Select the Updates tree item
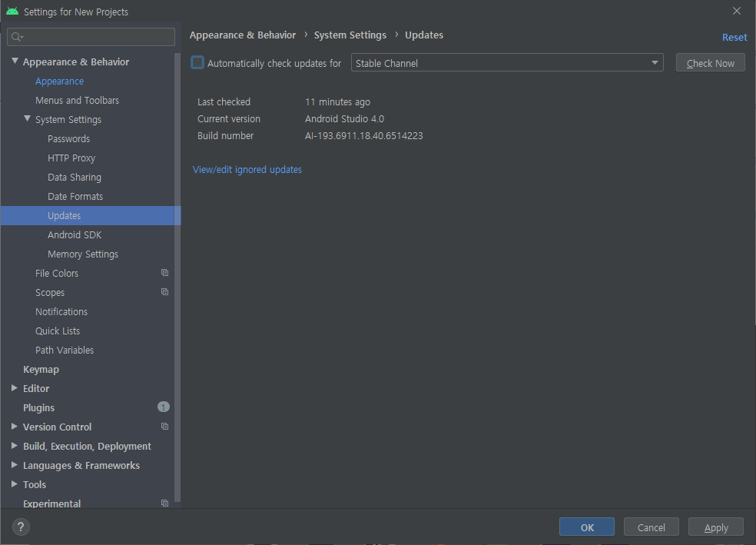The image size is (756, 545). [x=91, y=215]
